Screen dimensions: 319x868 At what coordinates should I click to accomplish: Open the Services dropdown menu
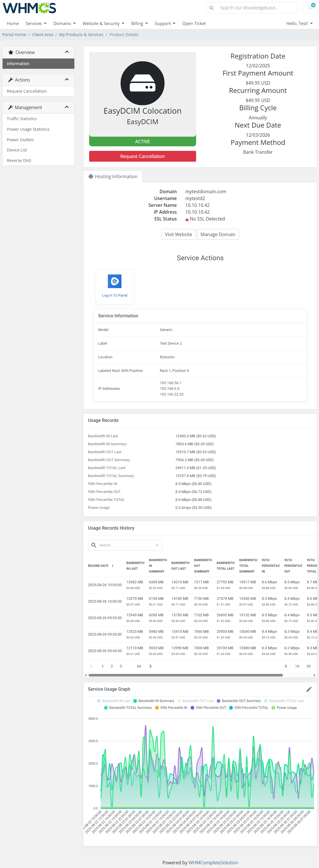pos(36,24)
